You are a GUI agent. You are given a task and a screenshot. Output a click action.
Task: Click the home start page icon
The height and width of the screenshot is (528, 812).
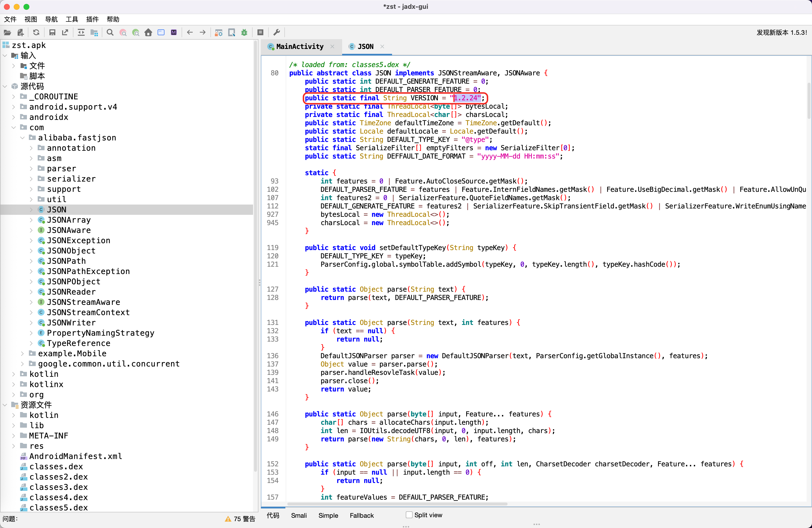point(148,32)
